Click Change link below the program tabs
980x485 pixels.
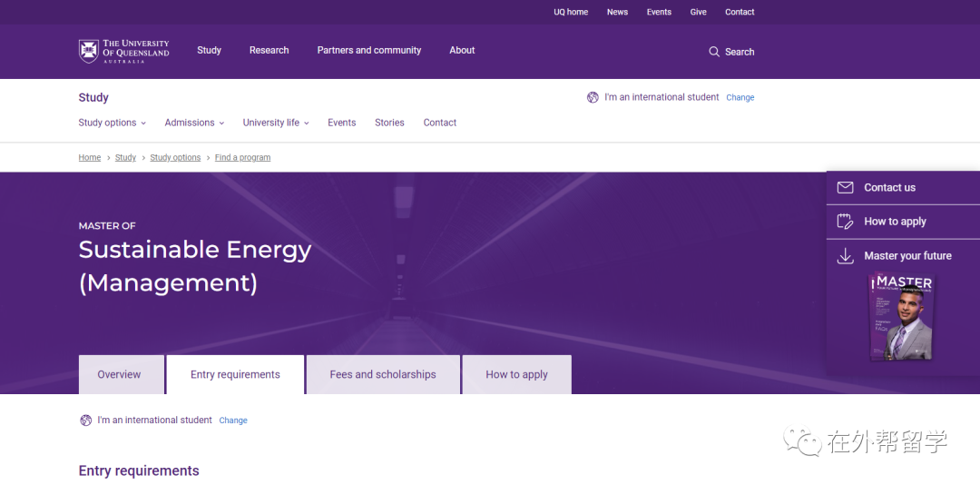[233, 421]
